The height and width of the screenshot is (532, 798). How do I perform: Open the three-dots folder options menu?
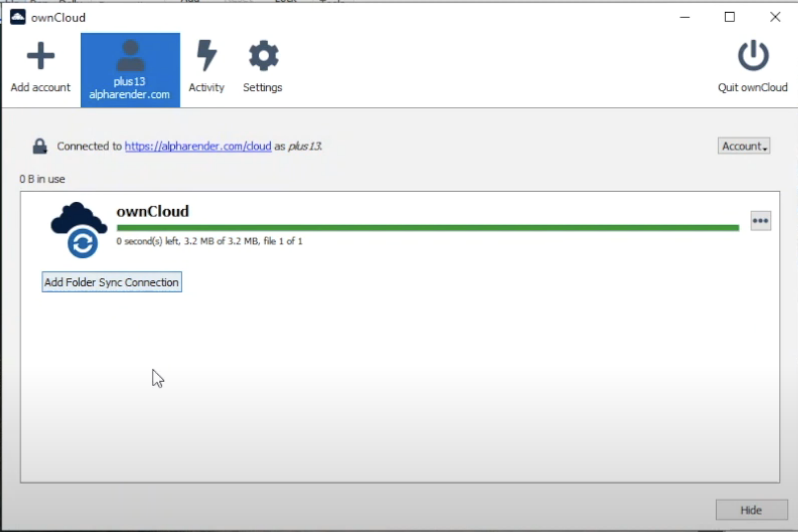click(760, 221)
